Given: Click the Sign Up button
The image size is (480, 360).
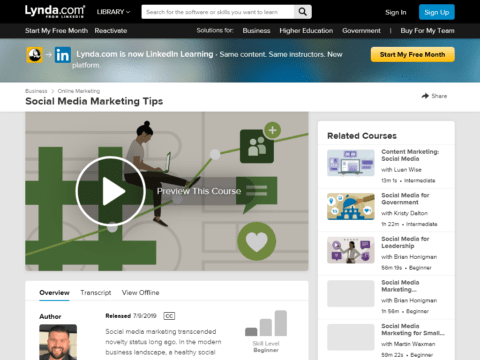Looking at the screenshot, I should 437,12.
